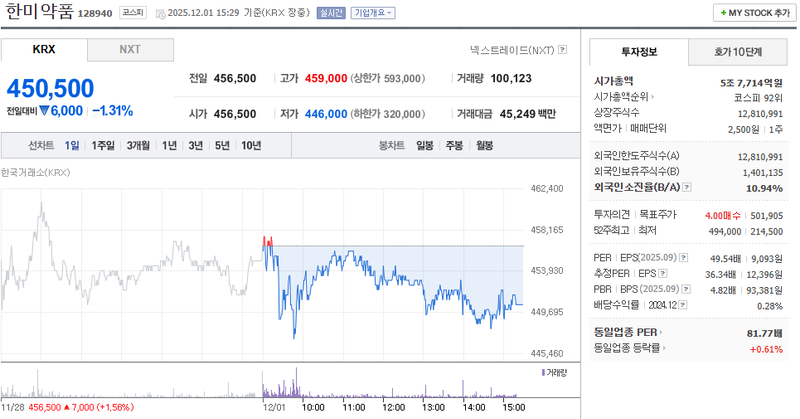Click the 한국거래소(KRX) chart label
The image size is (800, 419).
pyautogui.click(x=35, y=172)
